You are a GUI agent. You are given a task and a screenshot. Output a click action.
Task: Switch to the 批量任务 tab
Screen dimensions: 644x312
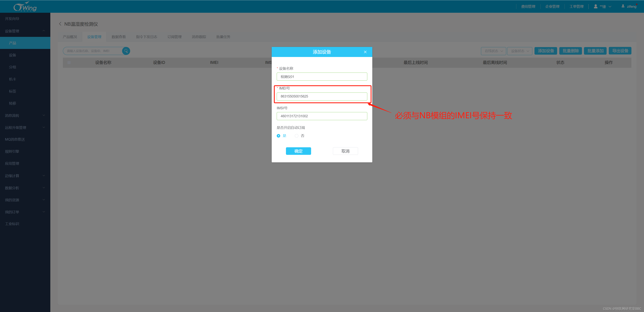223,37
